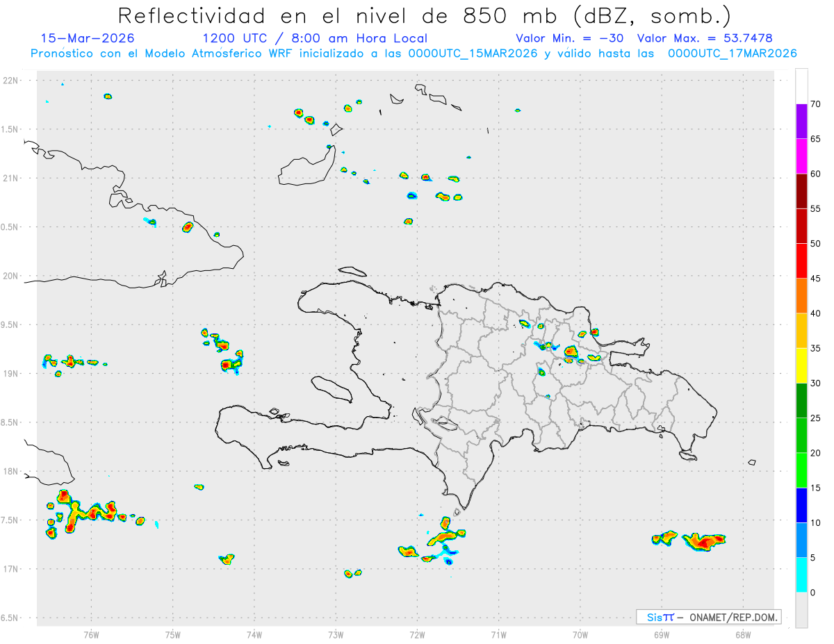Click the magenta 60–65 dBZ color band
This screenshot has width=834, height=644.
[x=801, y=156]
